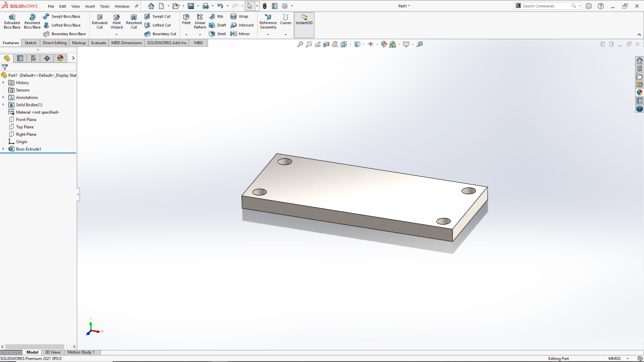Choose Lofted Boss/Base feature

click(62, 25)
